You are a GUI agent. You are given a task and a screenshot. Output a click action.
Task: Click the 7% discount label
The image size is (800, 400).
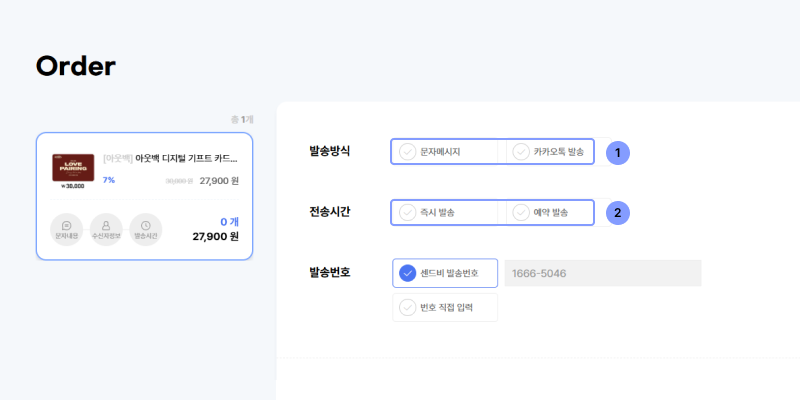pos(109,180)
